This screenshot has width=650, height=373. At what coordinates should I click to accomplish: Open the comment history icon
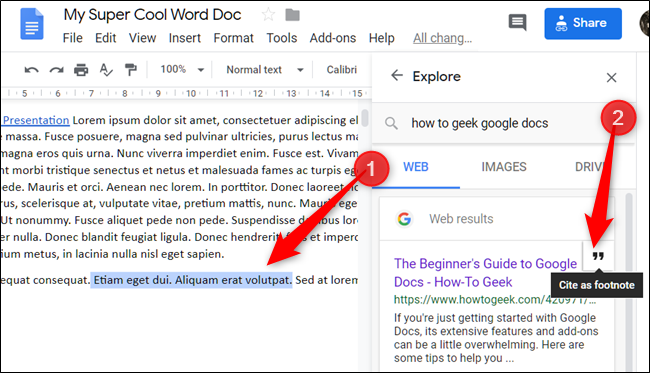click(517, 22)
